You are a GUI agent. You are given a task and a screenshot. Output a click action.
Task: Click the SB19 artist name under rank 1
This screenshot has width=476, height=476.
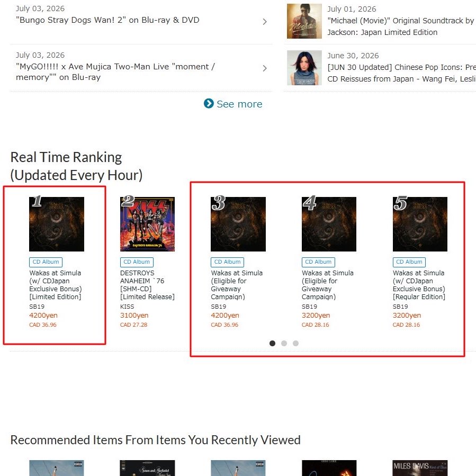(x=37, y=307)
